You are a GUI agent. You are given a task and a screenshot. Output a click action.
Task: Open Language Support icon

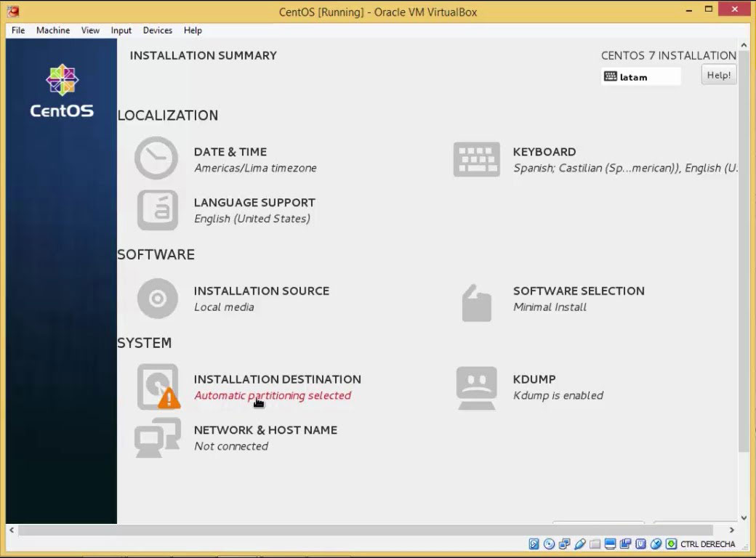coord(158,210)
